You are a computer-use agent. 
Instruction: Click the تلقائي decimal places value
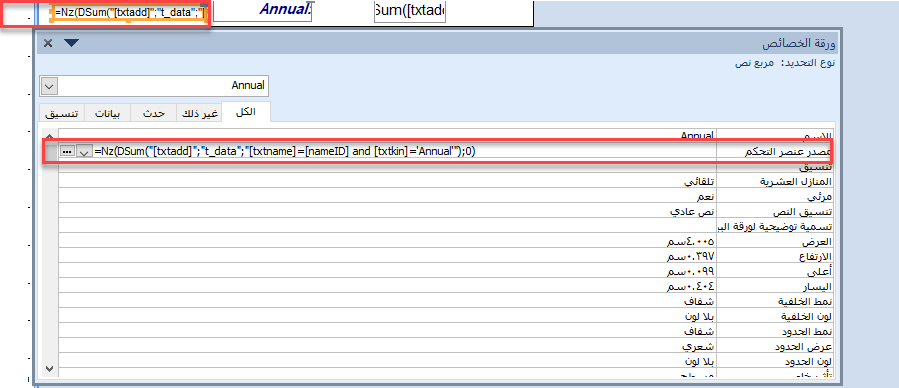[x=699, y=182]
